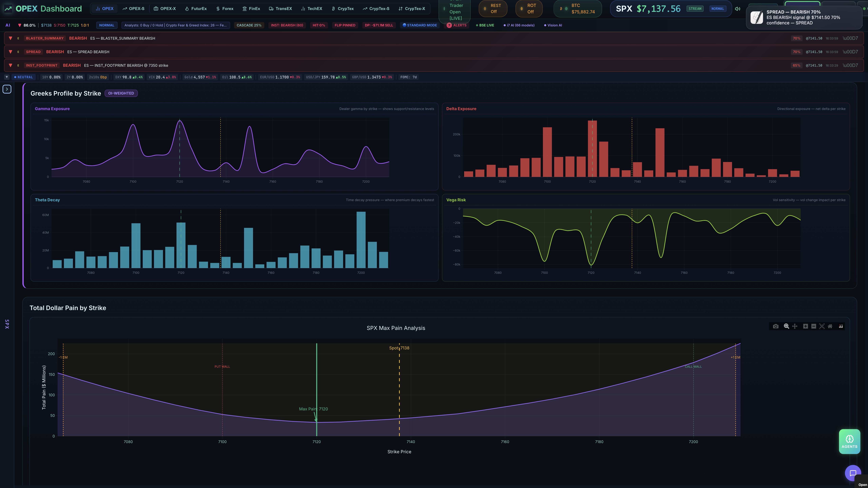This screenshot has height=488, width=868.
Task: Switch to the TechEX tab
Action: [x=312, y=9]
